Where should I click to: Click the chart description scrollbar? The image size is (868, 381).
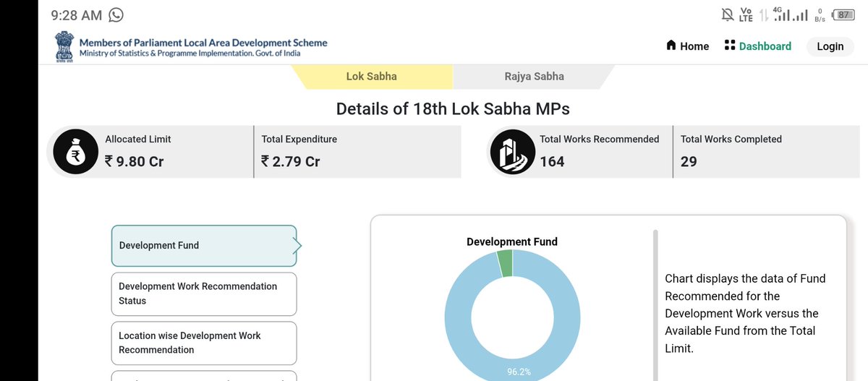click(x=656, y=305)
